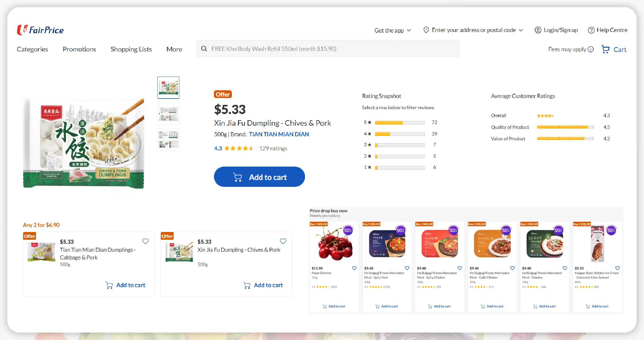Open the shopping Cart

tap(614, 49)
